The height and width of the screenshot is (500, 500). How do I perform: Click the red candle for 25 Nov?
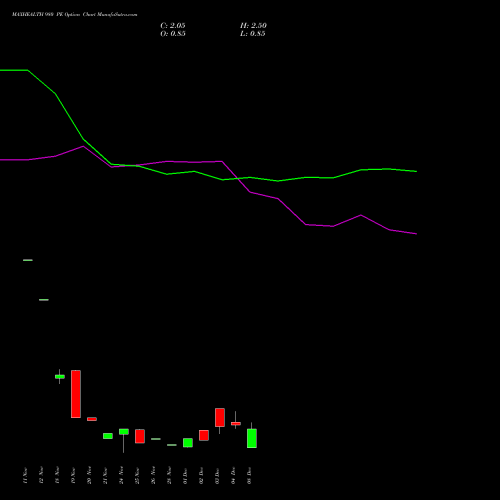pos(140,436)
